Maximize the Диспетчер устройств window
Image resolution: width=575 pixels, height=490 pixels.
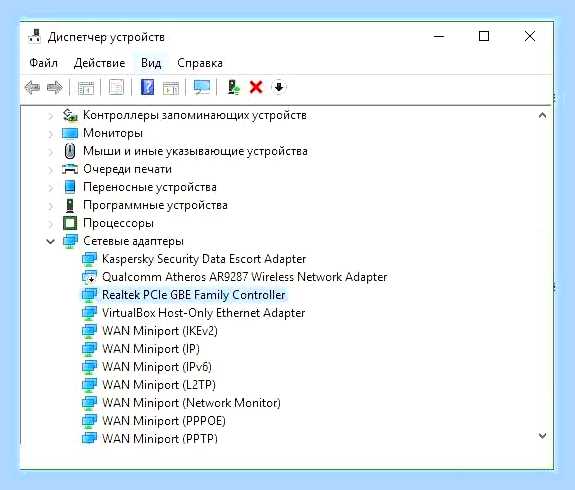click(x=484, y=36)
